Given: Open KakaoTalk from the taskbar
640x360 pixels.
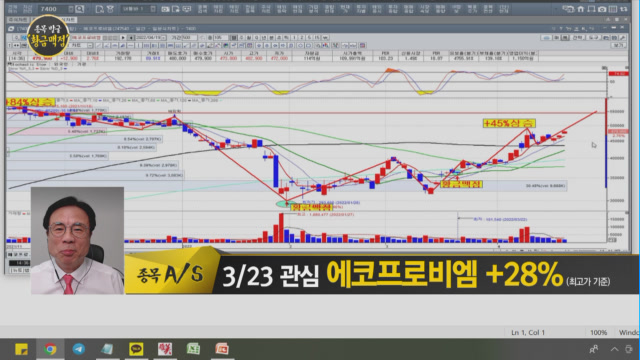Looking at the screenshot, I should click(136, 349).
